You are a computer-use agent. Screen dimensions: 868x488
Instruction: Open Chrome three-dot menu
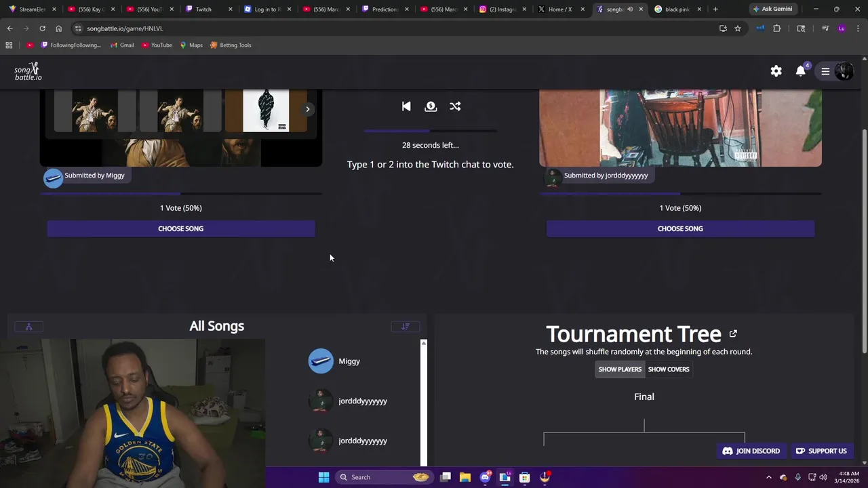click(858, 28)
